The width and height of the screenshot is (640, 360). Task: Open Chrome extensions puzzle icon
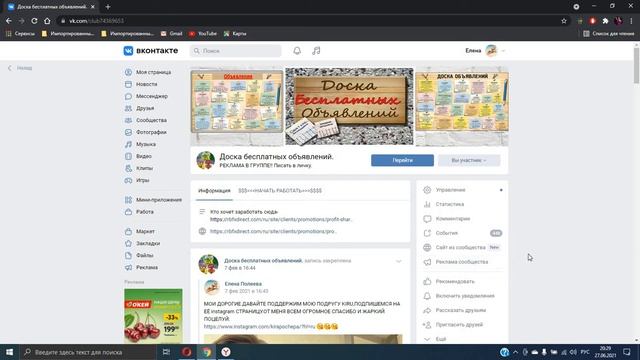tap(605, 21)
